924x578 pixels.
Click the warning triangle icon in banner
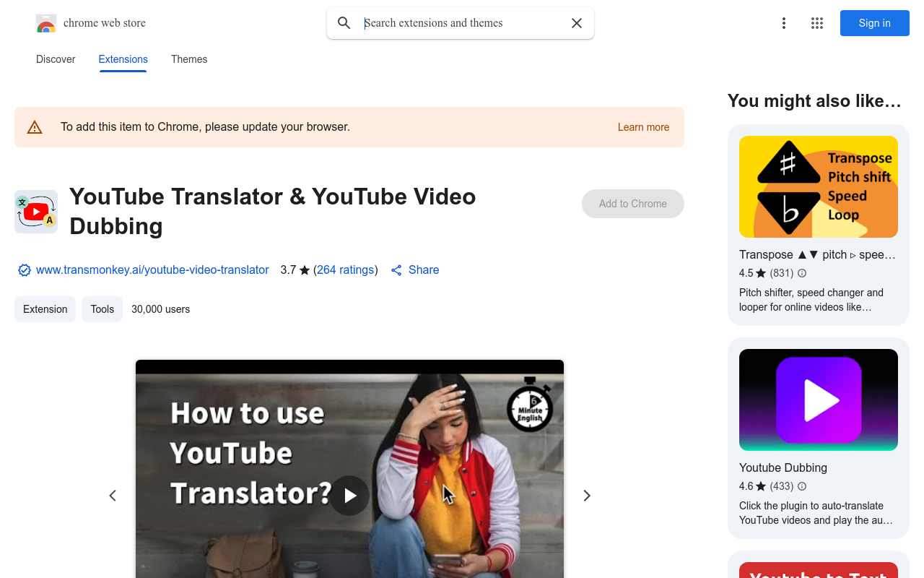(35, 128)
